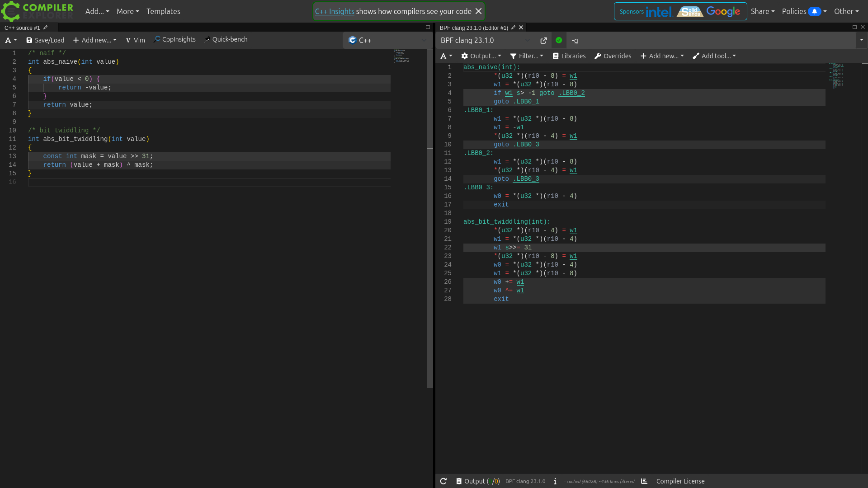Expand the compiler options arrow
The image size is (868, 488).
861,40
